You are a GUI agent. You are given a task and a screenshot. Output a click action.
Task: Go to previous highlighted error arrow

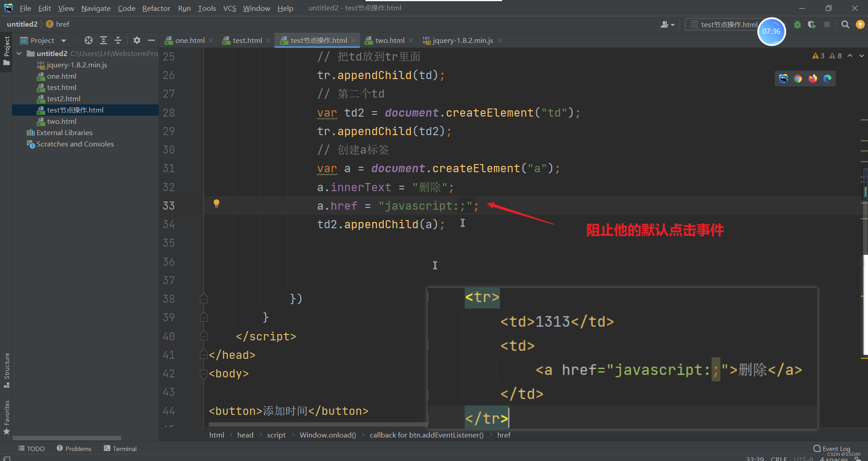pos(850,56)
